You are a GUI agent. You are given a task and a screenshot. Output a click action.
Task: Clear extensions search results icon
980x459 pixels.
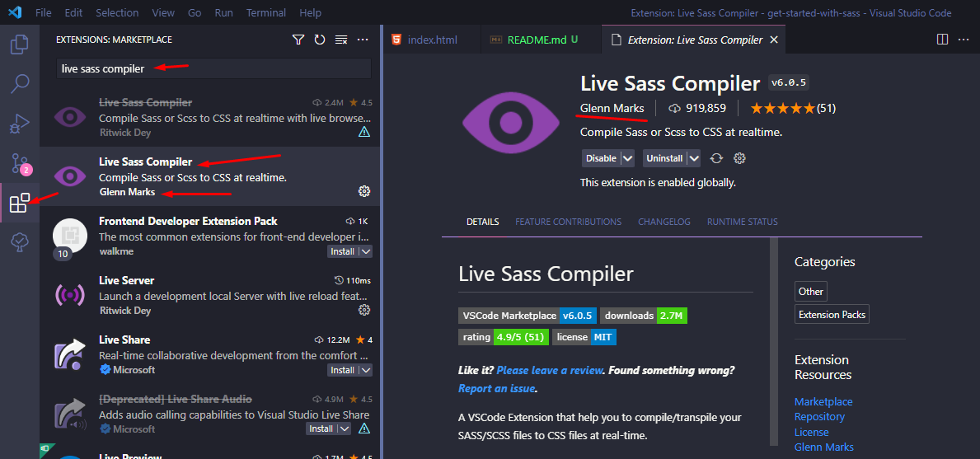coord(340,40)
